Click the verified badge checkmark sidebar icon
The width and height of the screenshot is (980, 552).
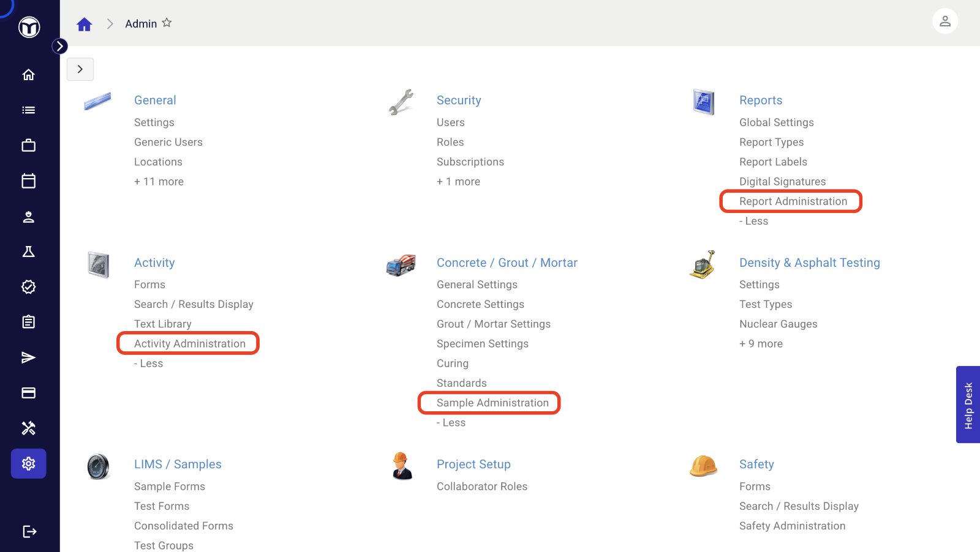click(x=28, y=287)
